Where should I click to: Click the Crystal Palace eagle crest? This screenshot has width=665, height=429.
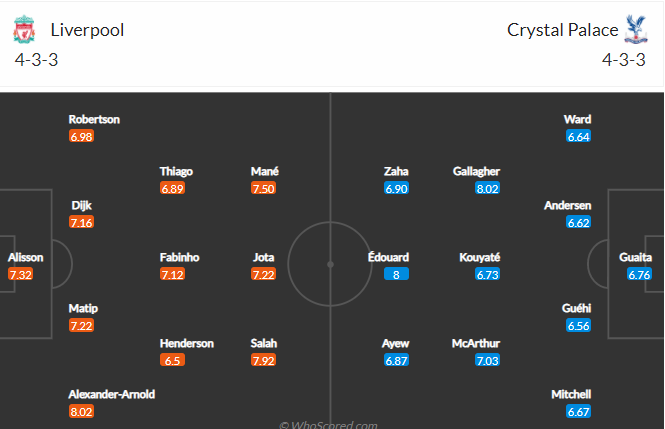coord(635,29)
